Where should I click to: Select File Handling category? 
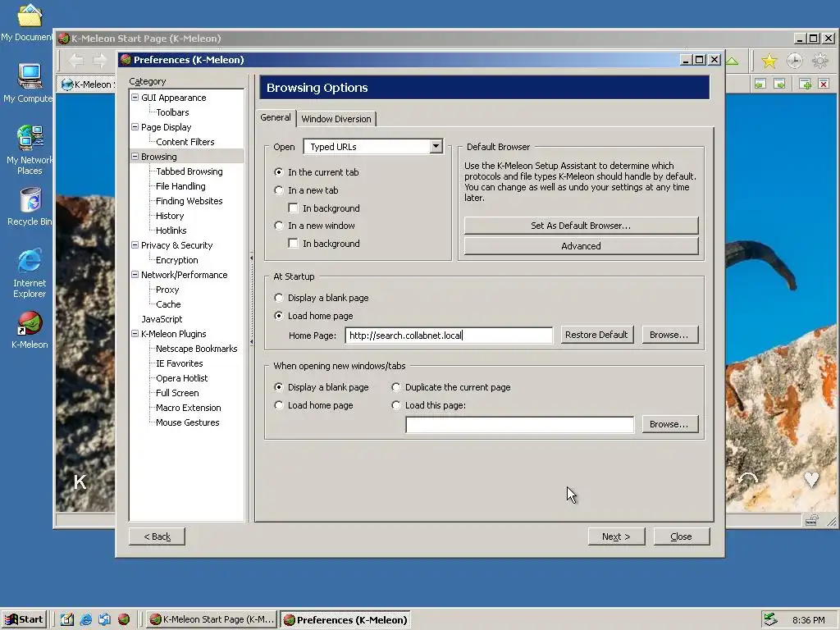click(180, 186)
